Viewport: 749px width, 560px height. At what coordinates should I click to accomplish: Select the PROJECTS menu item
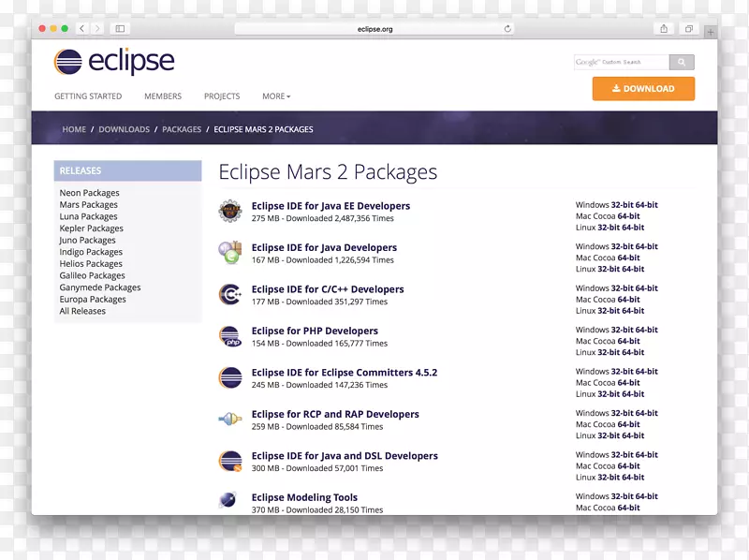222,96
